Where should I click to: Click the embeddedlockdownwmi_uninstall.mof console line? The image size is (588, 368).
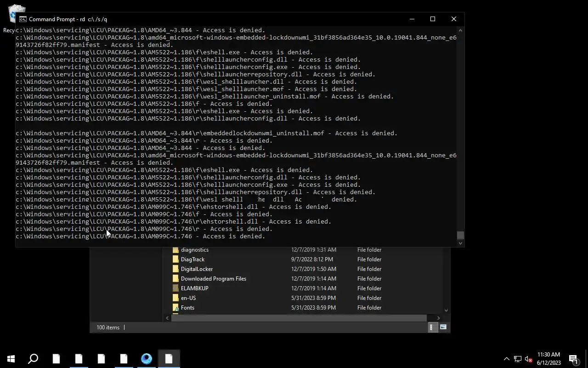[x=207, y=133]
